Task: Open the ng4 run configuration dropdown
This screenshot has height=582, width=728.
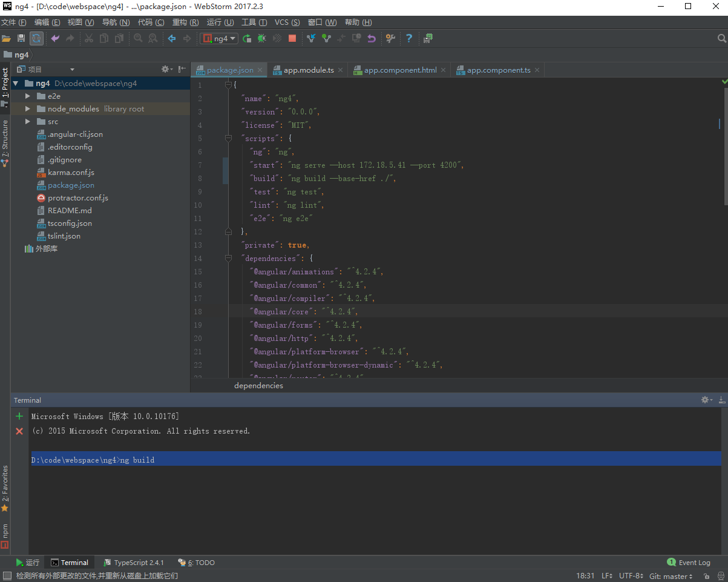Action: coord(219,38)
